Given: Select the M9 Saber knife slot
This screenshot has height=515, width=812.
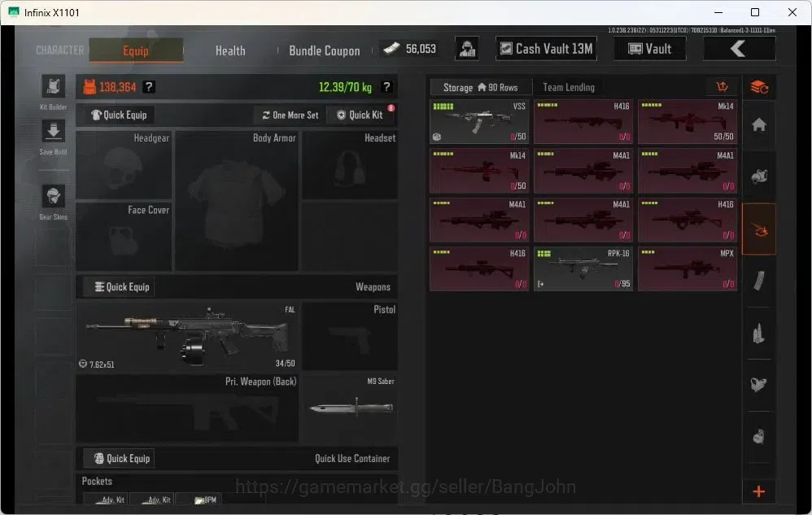Looking at the screenshot, I should click(350, 408).
